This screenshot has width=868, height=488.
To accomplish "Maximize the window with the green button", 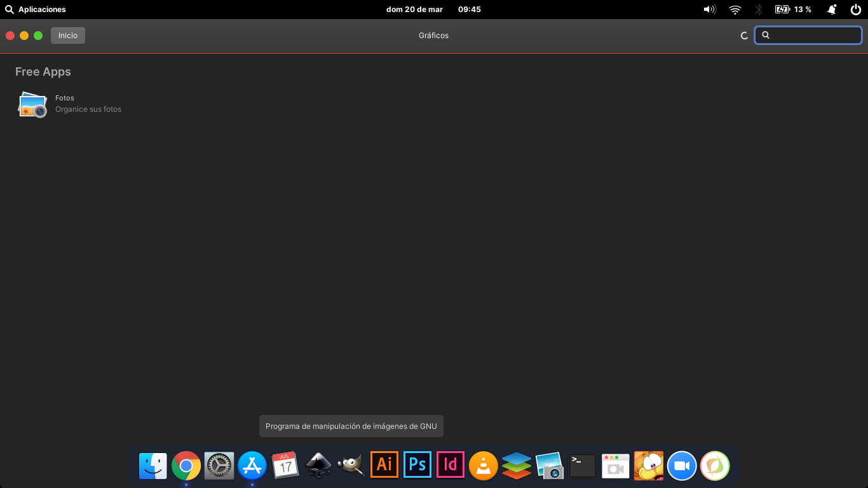I will coord(38,36).
